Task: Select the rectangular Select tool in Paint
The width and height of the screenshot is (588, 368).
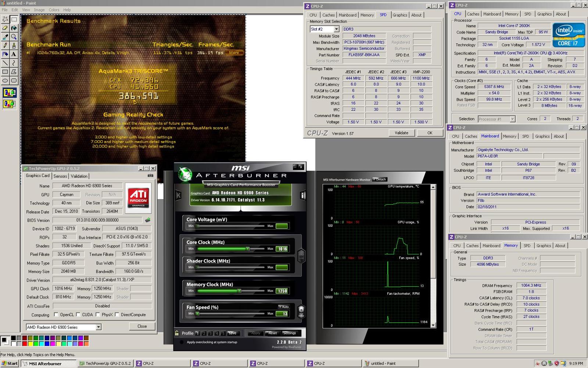Action: coord(14,19)
